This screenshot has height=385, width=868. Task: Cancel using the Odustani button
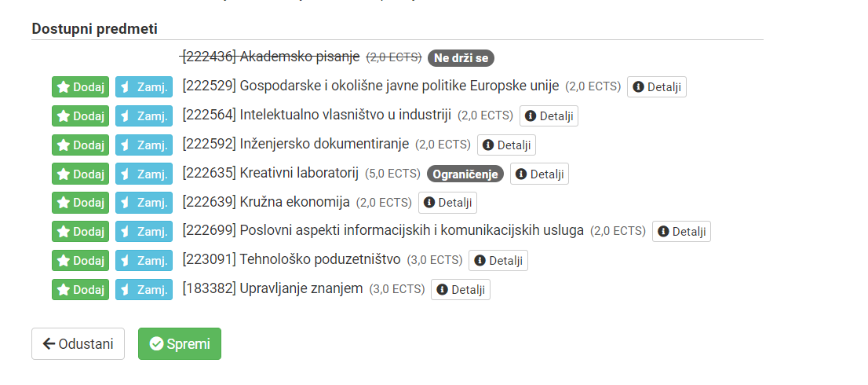pyautogui.click(x=78, y=344)
